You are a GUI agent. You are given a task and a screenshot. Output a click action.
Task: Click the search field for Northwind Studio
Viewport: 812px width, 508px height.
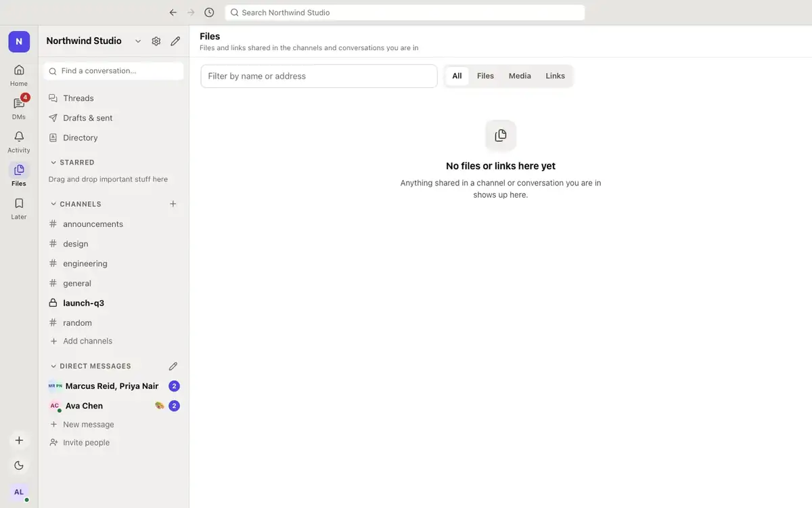click(405, 12)
